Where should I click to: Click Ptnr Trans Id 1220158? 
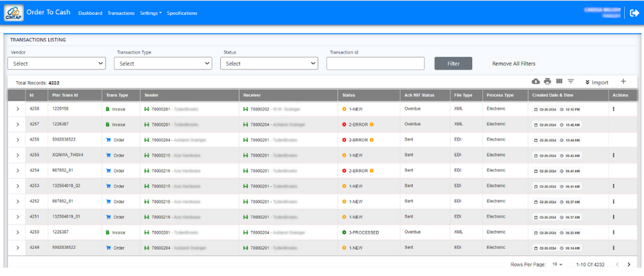point(61,108)
